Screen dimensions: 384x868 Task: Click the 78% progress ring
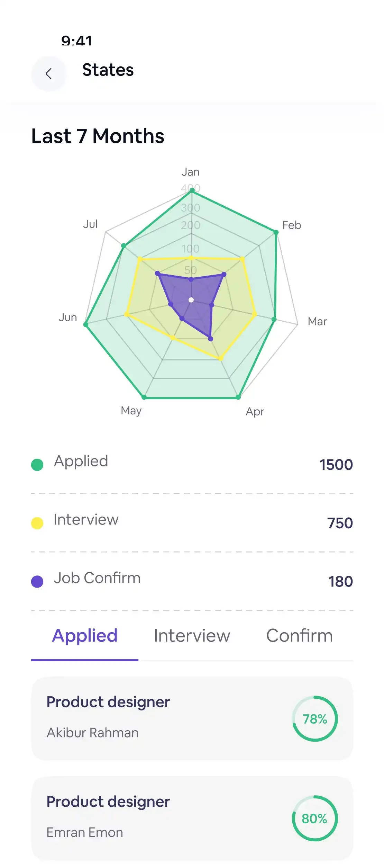click(x=315, y=719)
